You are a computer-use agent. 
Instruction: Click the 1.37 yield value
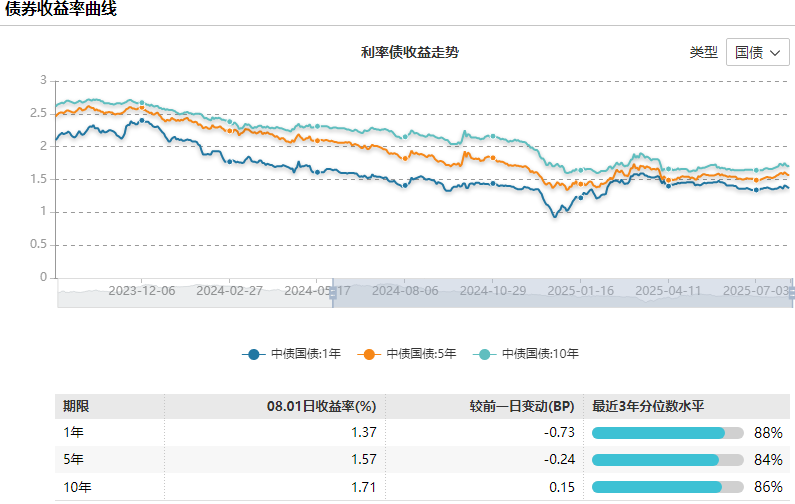(364, 433)
